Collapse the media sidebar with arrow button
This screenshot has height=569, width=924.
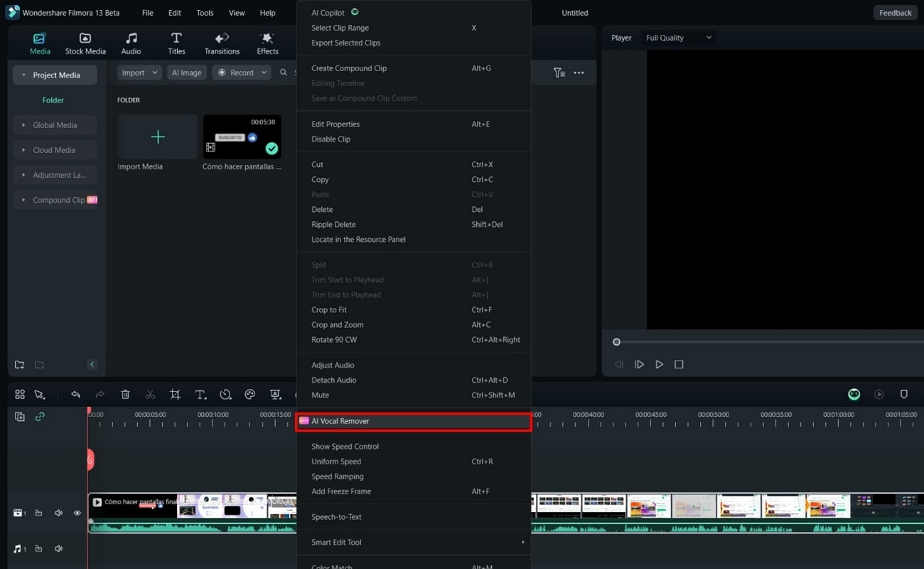tap(92, 365)
